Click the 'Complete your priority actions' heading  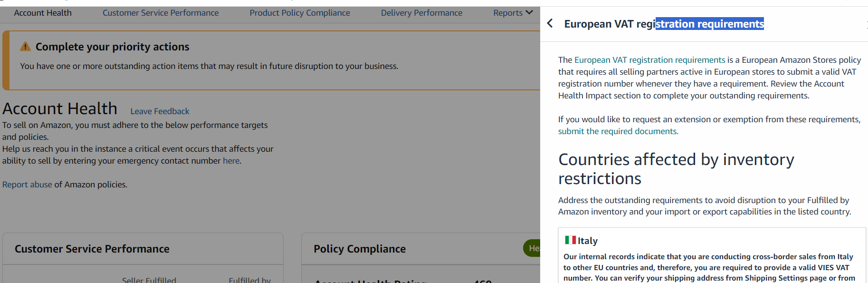112,47
